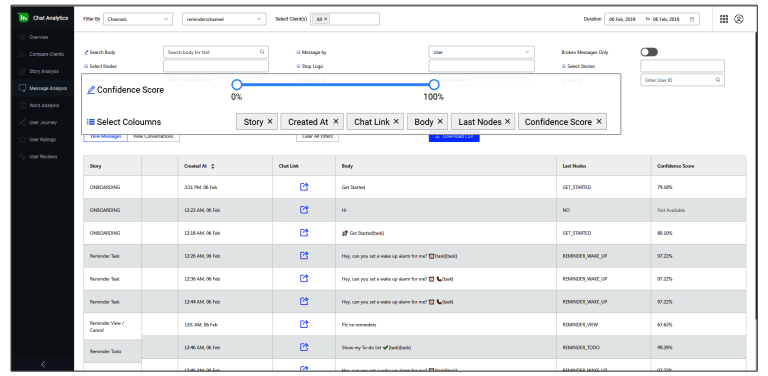Open Stop Logic dropdown field
This screenshot has height=376, width=768.
click(481, 66)
